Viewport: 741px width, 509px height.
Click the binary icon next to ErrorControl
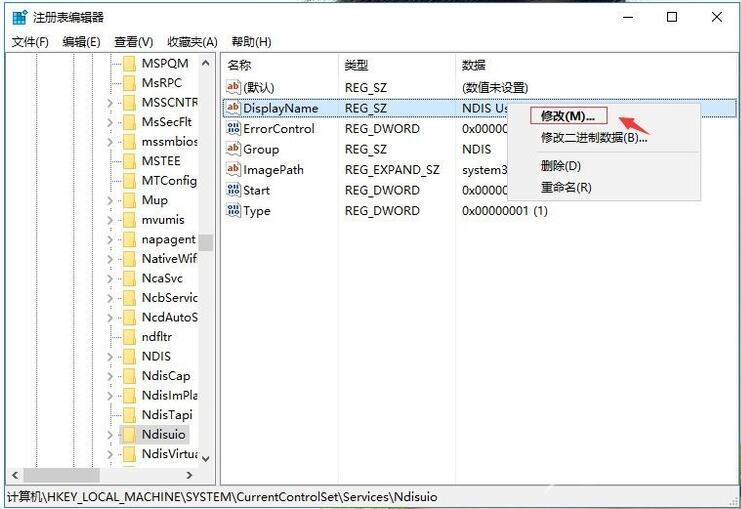pos(234,129)
